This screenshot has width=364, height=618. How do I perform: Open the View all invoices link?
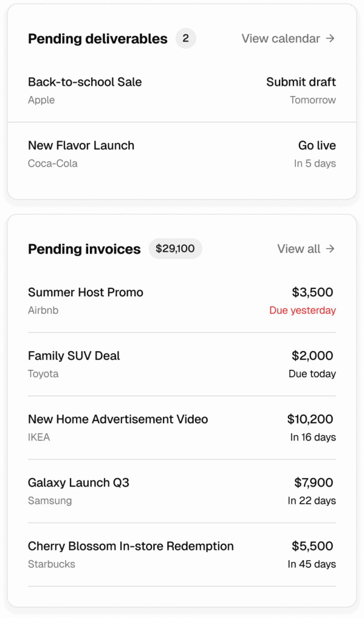pyautogui.click(x=305, y=249)
